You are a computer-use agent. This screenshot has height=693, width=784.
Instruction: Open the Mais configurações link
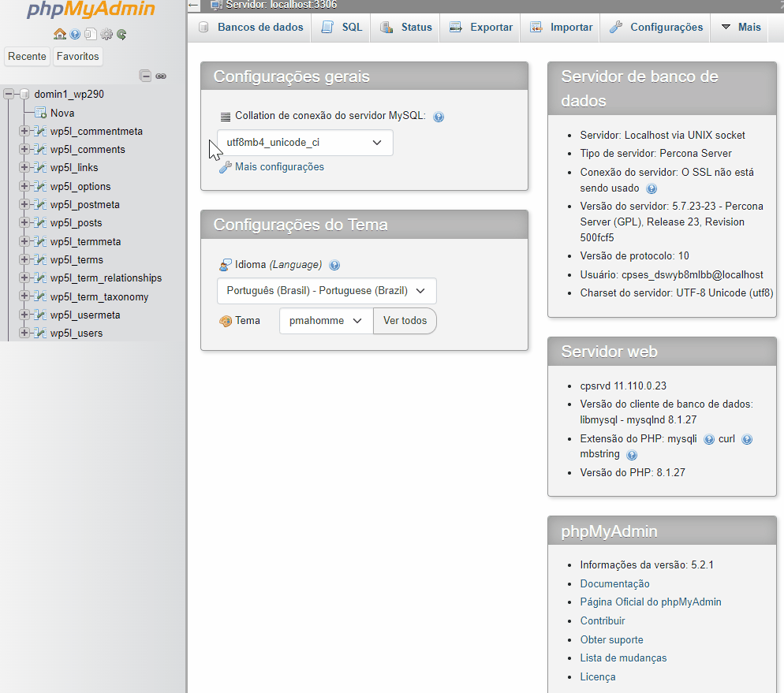click(279, 167)
